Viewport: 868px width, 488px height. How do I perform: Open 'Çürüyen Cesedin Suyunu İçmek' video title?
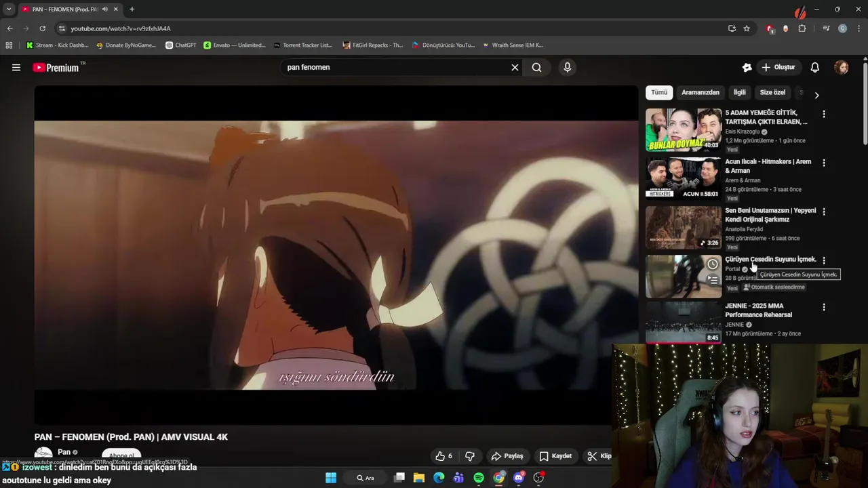click(x=770, y=260)
